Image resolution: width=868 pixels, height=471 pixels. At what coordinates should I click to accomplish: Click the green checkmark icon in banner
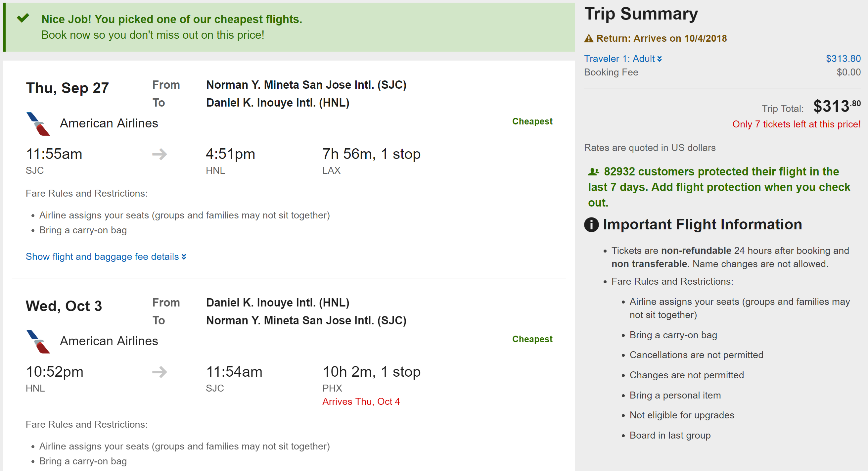click(23, 18)
